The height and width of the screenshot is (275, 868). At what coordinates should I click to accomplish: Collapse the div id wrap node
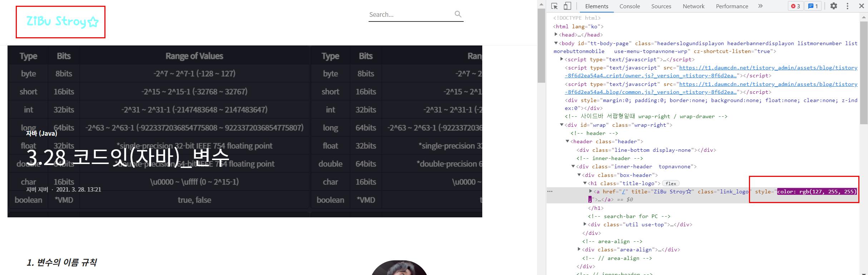click(562, 125)
